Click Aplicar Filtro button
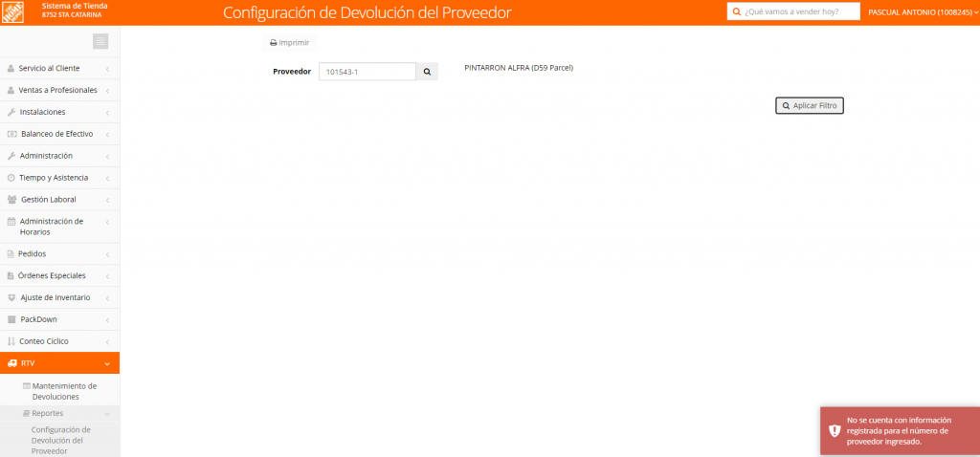Image resolution: width=980 pixels, height=457 pixels. click(x=810, y=105)
